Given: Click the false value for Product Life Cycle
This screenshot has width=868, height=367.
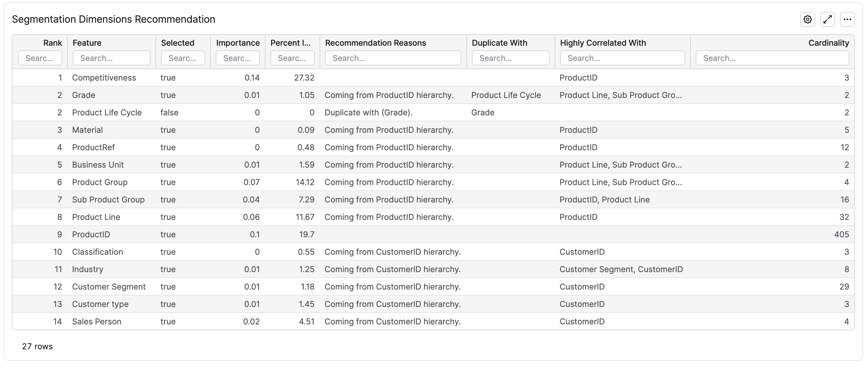Looking at the screenshot, I should coord(169,112).
